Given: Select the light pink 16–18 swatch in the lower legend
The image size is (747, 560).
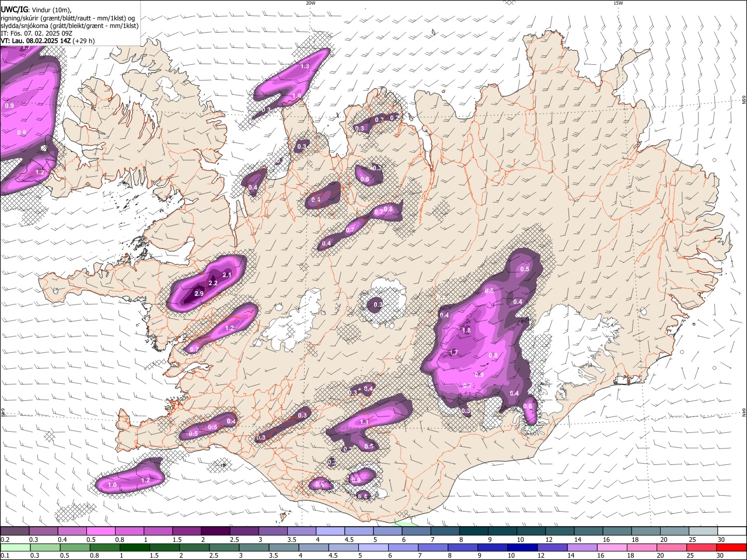Looking at the screenshot, I should (x=612, y=548).
